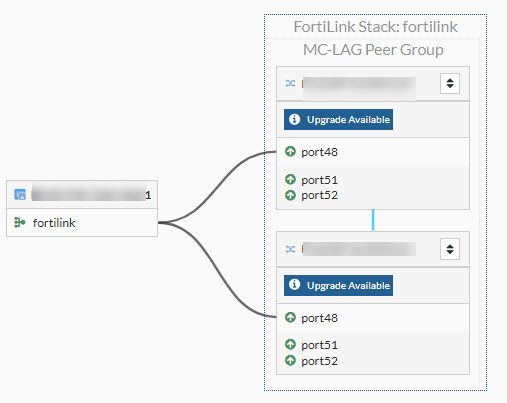Select the fortilink interface label
Viewport: 507px width, 403px height.
point(54,223)
